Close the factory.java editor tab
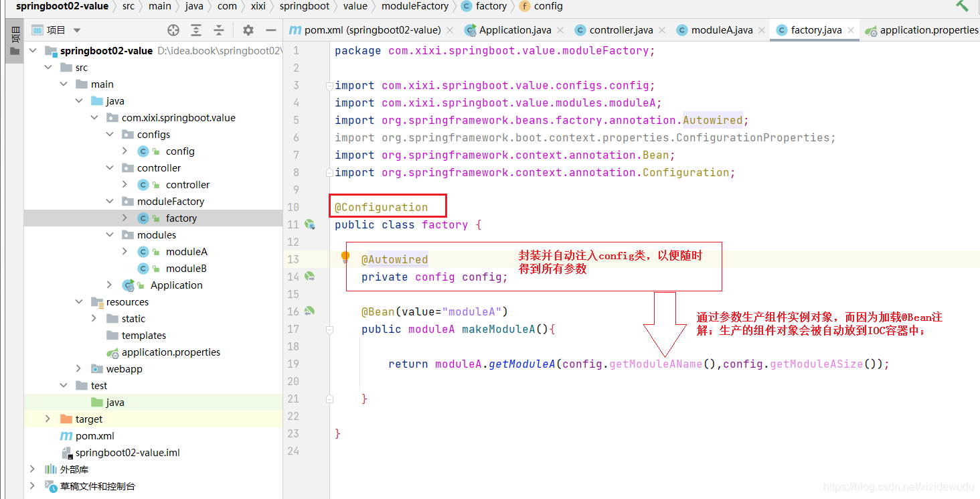Screen dimensions: 980x499 (x=851, y=30)
